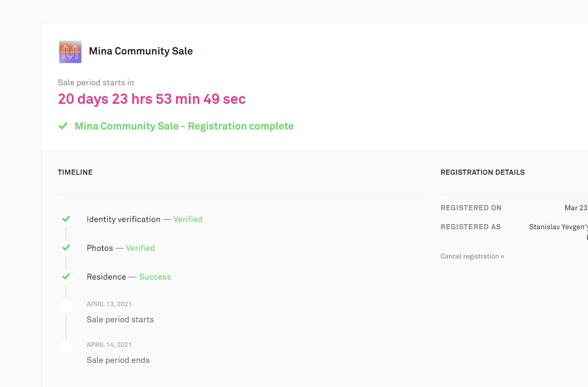Click the REGISTRATION DETAILS heading
588x387 pixels.
tap(483, 172)
